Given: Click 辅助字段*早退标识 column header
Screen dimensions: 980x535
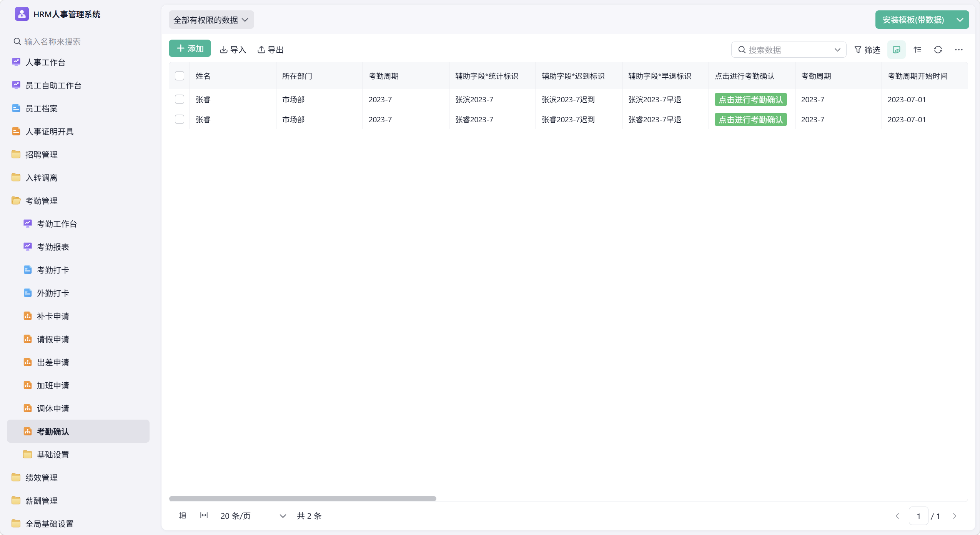Looking at the screenshot, I should (665, 76).
